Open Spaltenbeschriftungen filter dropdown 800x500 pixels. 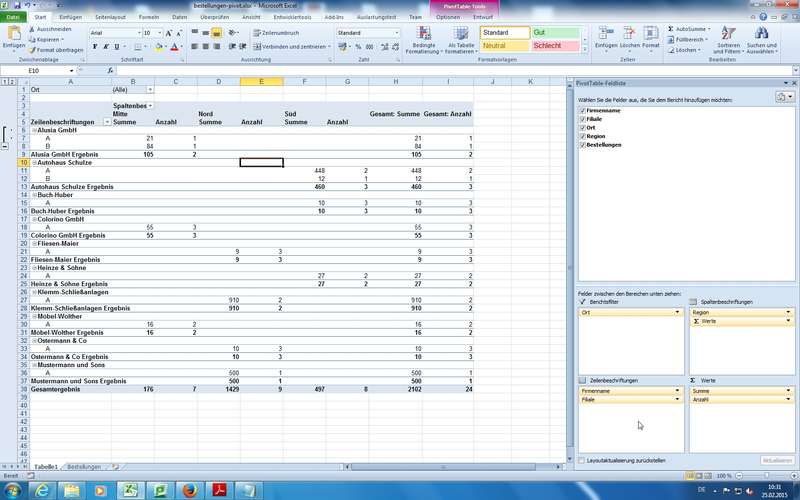click(x=150, y=106)
